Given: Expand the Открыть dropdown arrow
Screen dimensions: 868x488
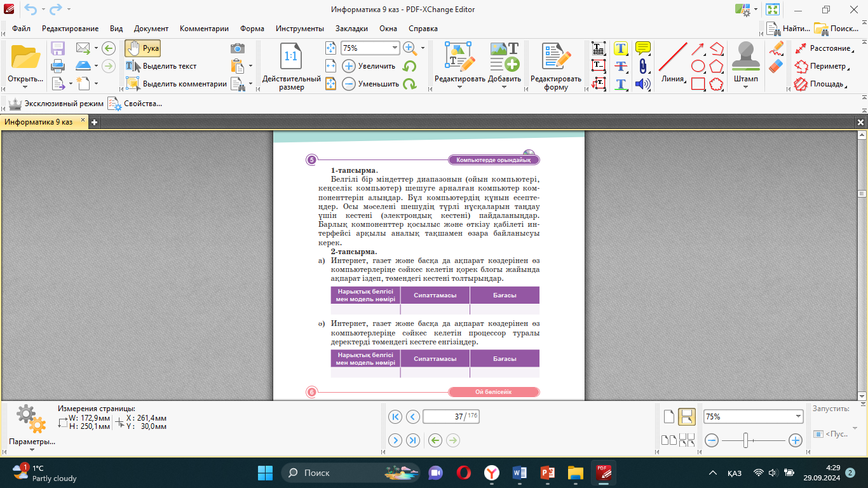Looking at the screenshot, I should click(25, 88).
